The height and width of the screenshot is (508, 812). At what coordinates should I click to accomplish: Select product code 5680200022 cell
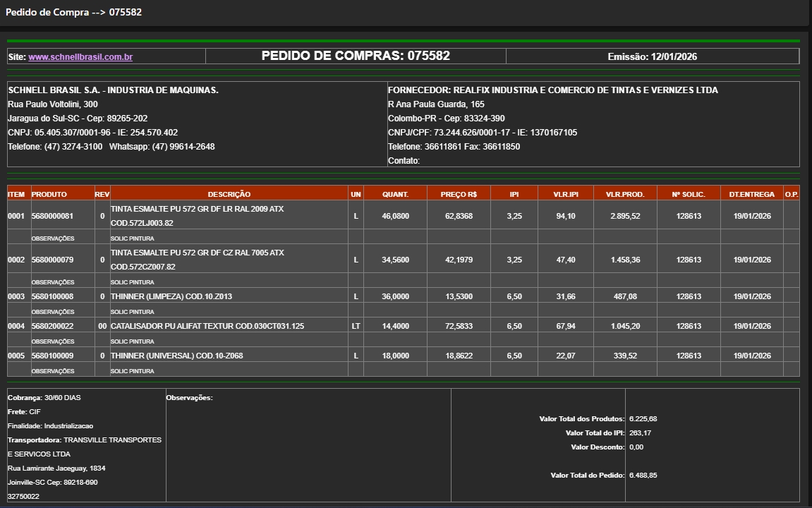[52, 326]
